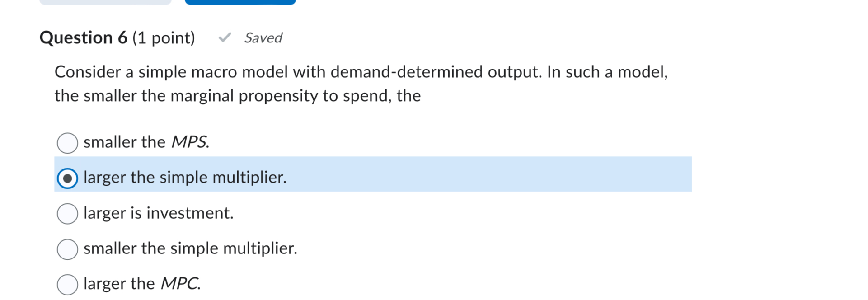The height and width of the screenshot is (300, 868).
Task: Click the 'larger is investment' answer text
Action: (x=159, y=213)
